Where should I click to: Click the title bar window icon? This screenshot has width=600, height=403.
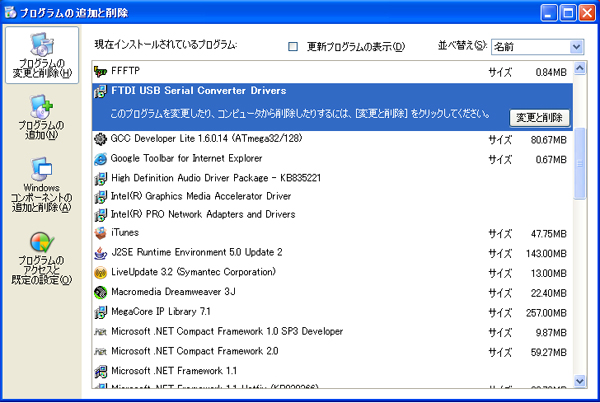(10, 13)
